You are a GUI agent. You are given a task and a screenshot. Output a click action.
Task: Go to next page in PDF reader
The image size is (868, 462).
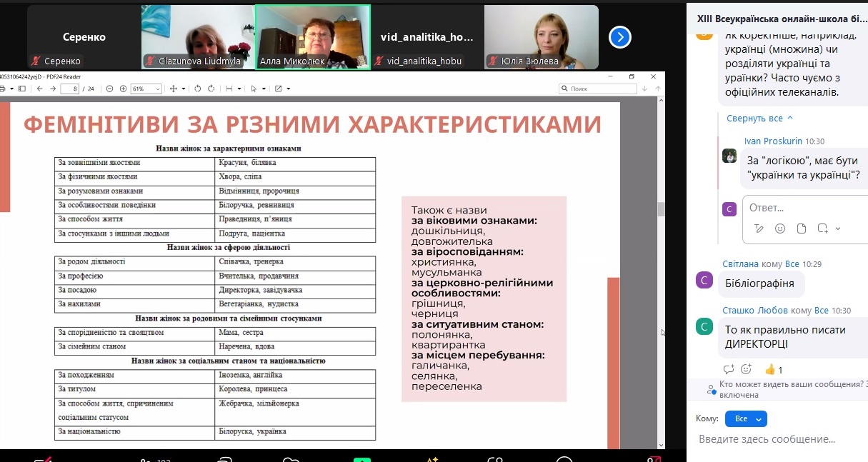tap(52, 89)
